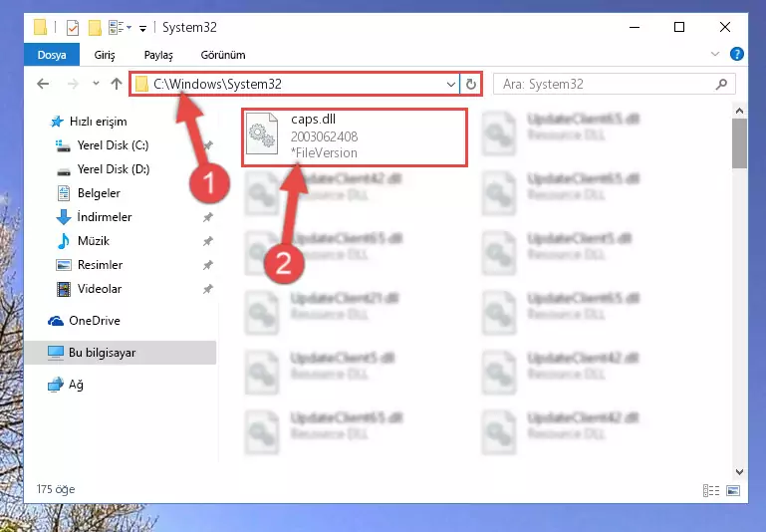Screen dimensions: 766x532
Task: Click the vertical scrollbar thumb
Action: coord(739,143)
